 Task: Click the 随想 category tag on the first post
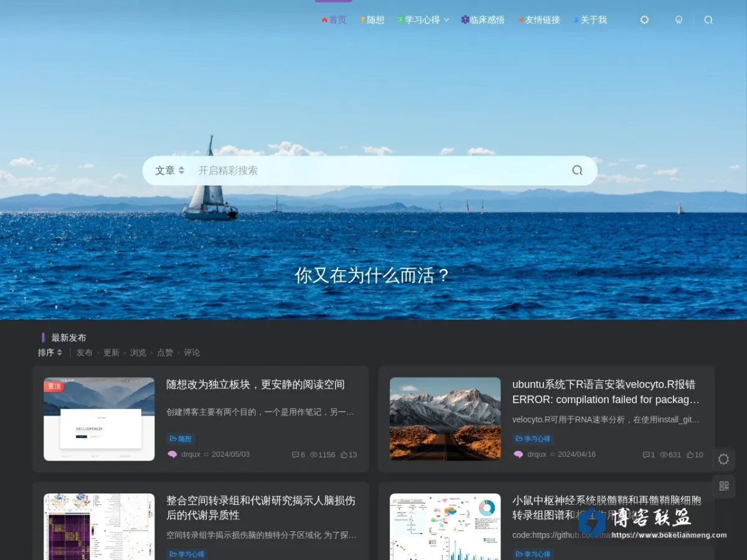point(181,439)
